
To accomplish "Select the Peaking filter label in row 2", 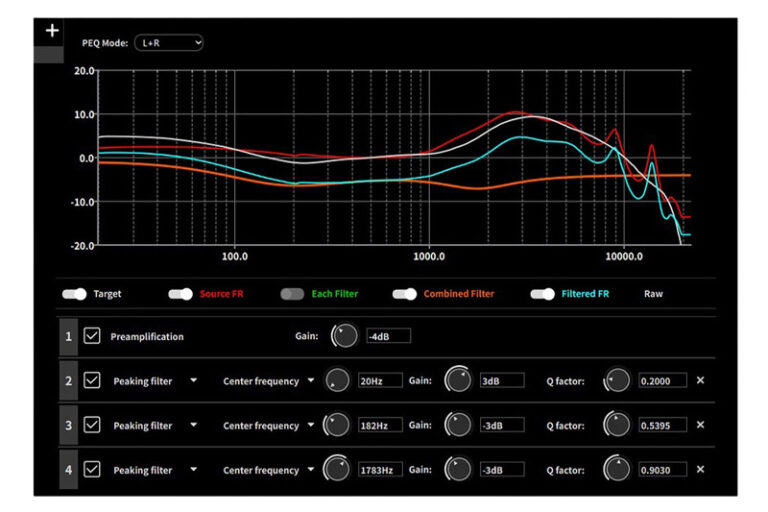I will pos(143,381).
